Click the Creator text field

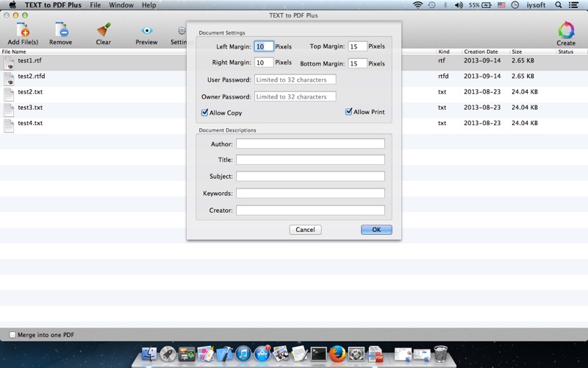[310, 210]
